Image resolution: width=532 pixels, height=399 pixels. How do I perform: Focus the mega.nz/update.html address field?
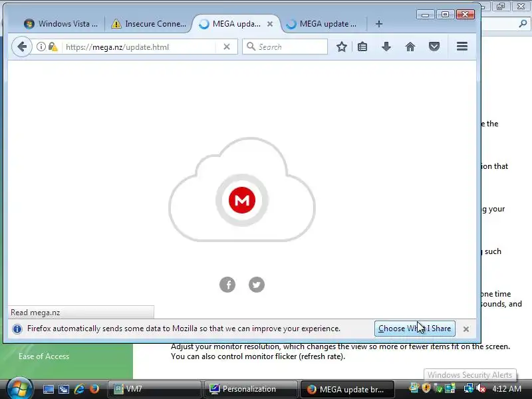click(x=140, y=47)
